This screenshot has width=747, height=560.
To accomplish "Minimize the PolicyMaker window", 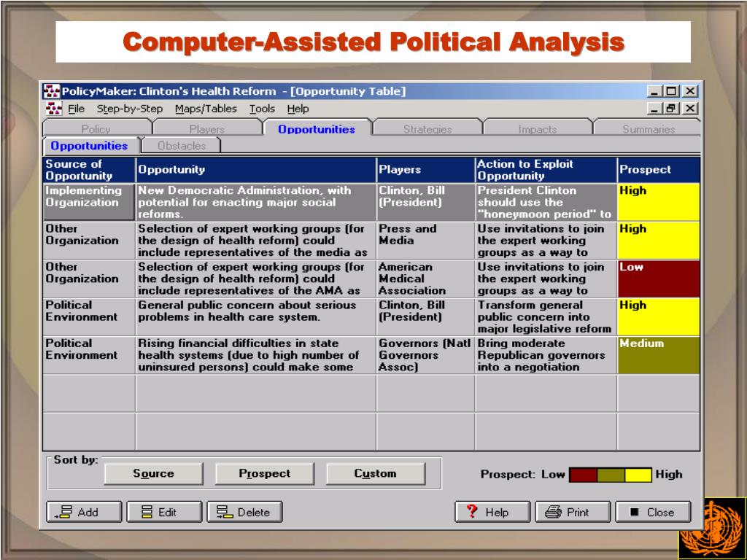I will (656, 91).
